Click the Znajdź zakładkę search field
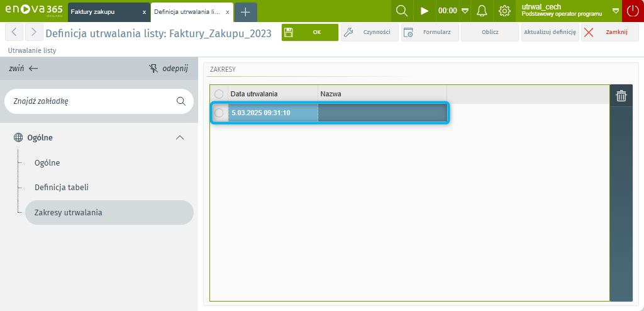The width and height of the screenshot is (644, 311). click(88, 101)
